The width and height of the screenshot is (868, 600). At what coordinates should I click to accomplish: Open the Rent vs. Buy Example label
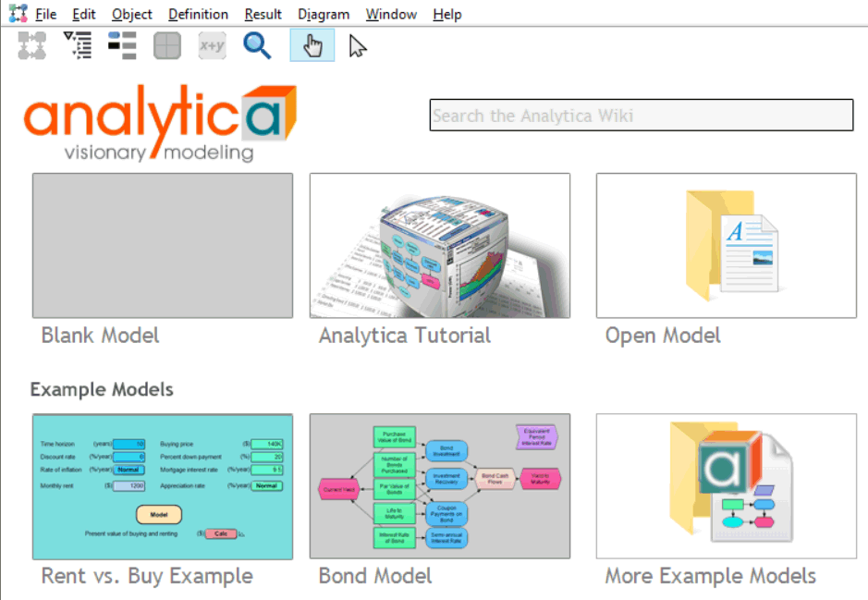click(147, 576)
